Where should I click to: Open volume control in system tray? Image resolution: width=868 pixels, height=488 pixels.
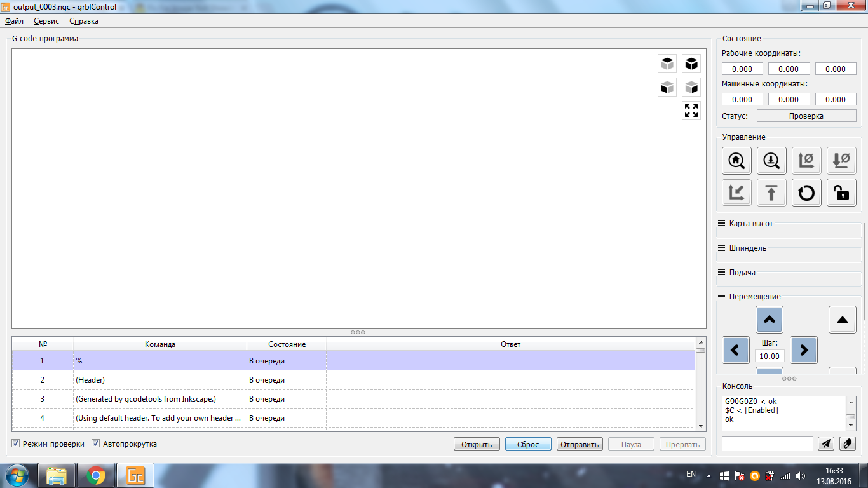click(x=801, y=476)
